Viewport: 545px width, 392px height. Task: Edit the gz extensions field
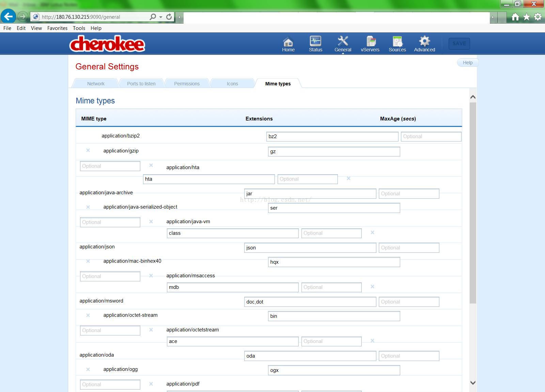tap(334, 151)
